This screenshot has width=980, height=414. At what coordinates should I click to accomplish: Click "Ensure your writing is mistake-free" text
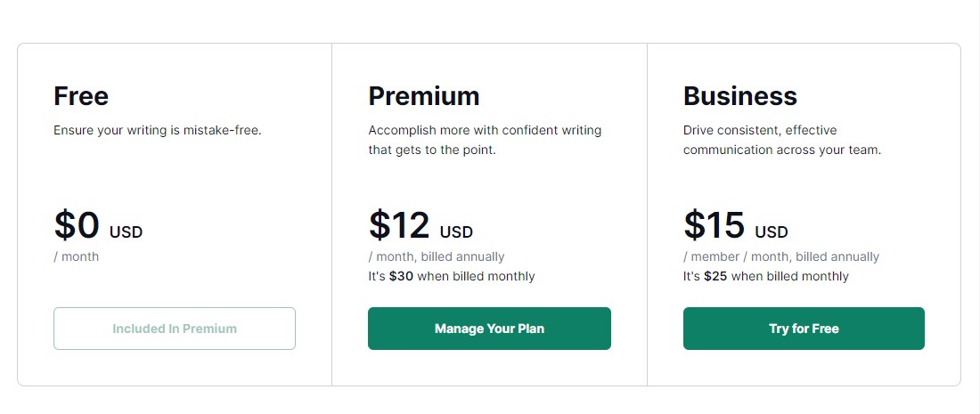click(x=158, y=131)
